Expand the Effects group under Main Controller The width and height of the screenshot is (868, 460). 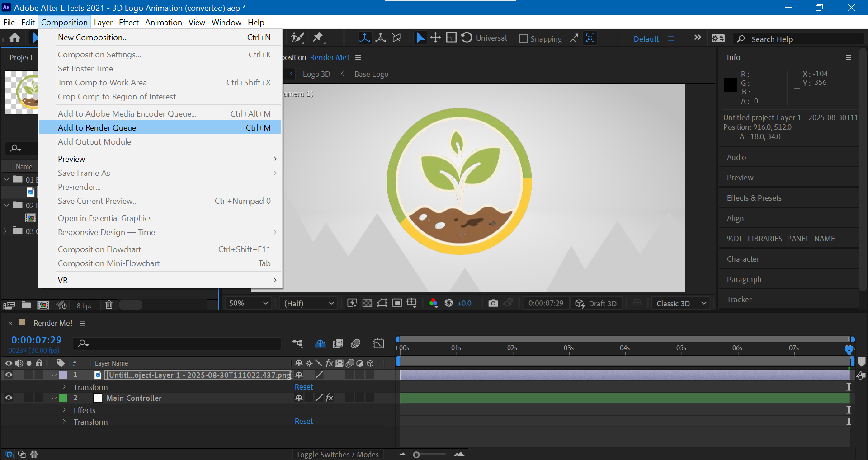click(64, 410)
